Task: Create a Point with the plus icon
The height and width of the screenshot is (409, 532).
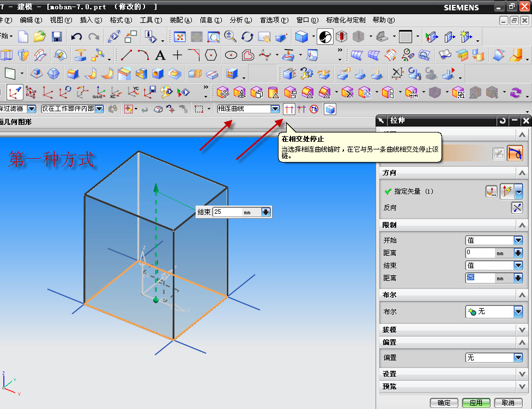Action: pyautogui.click(x=177, y=55)
